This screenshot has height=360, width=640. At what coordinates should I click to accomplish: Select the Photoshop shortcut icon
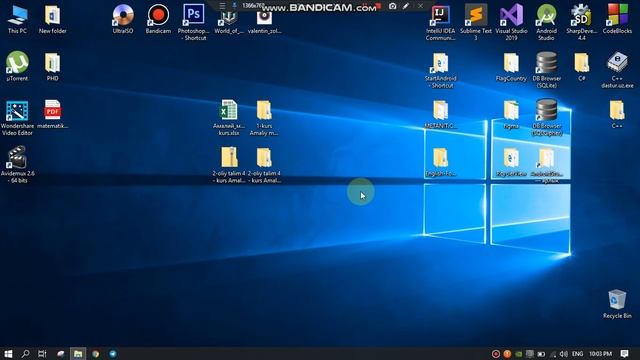tap(193, 22)
